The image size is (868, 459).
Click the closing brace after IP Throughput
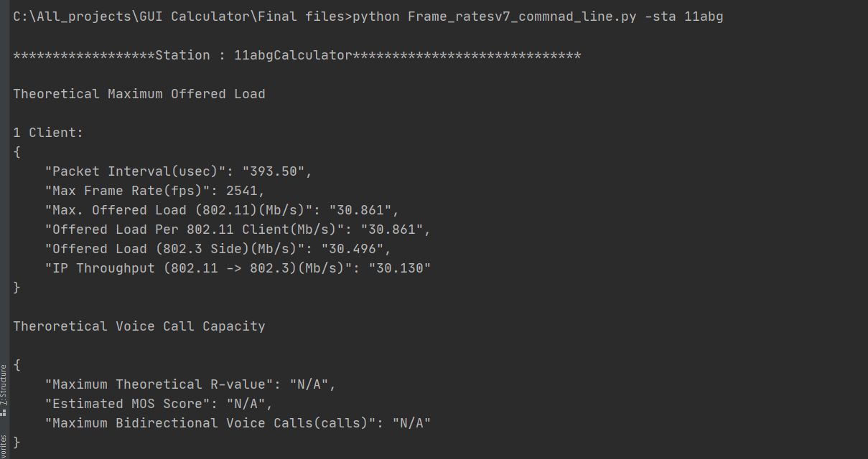[x=17, y=288]
